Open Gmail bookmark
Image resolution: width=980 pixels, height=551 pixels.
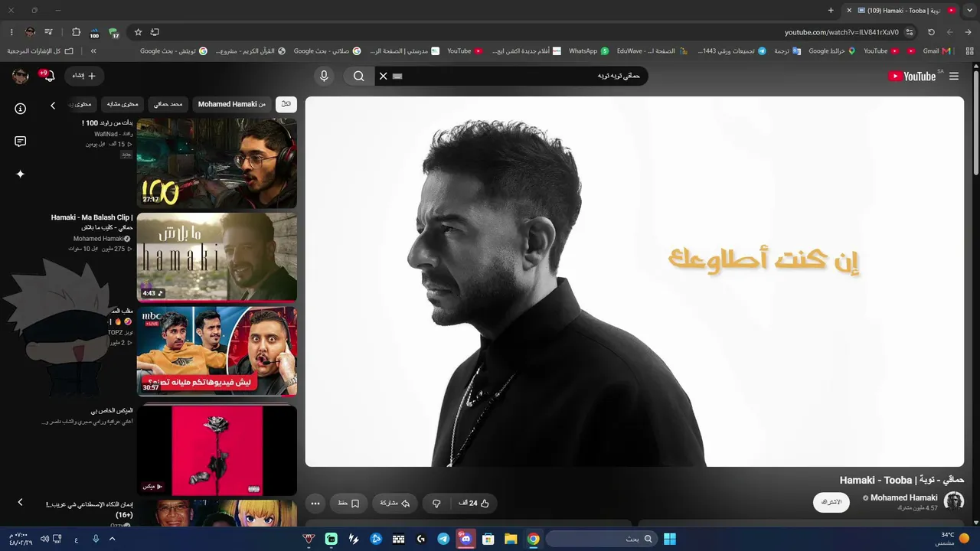click(936, 51)
